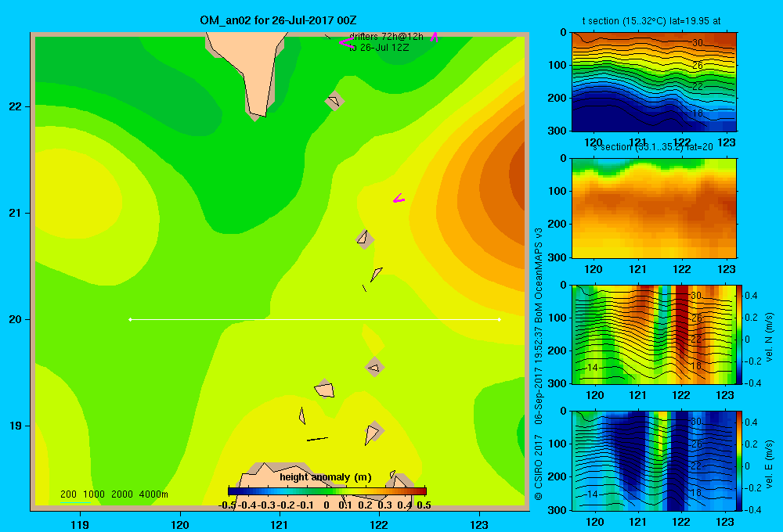Image resolution: width=783 pixels, height=532 pixels.
Task: Click the 'drifters 72h@12h' label
Action: (x=386, y=37)
